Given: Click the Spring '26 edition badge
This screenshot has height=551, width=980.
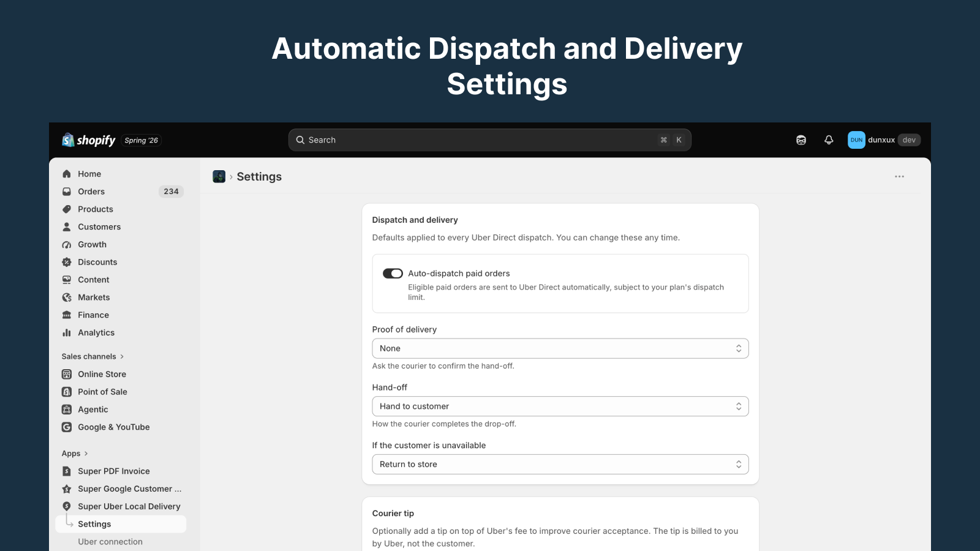Looking at the screenshot, I should coord(141,140).
